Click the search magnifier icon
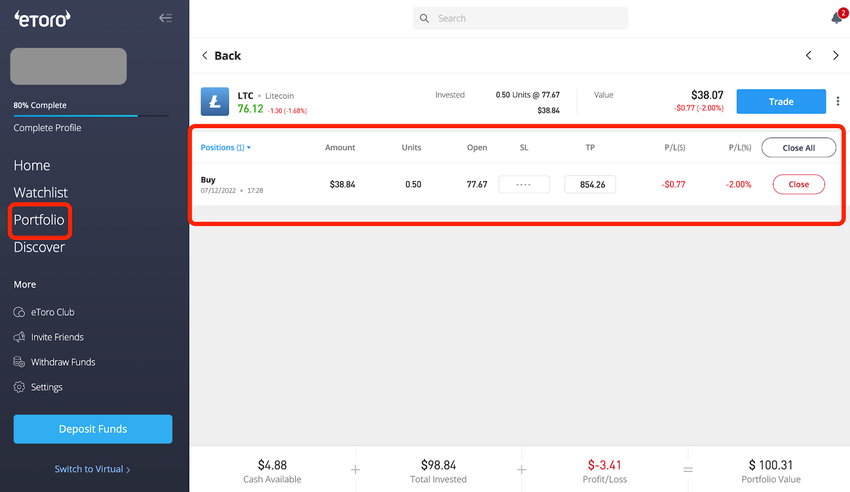Viewport: 850px width, 492px height. pyautogui.click(x=424, y=18)
